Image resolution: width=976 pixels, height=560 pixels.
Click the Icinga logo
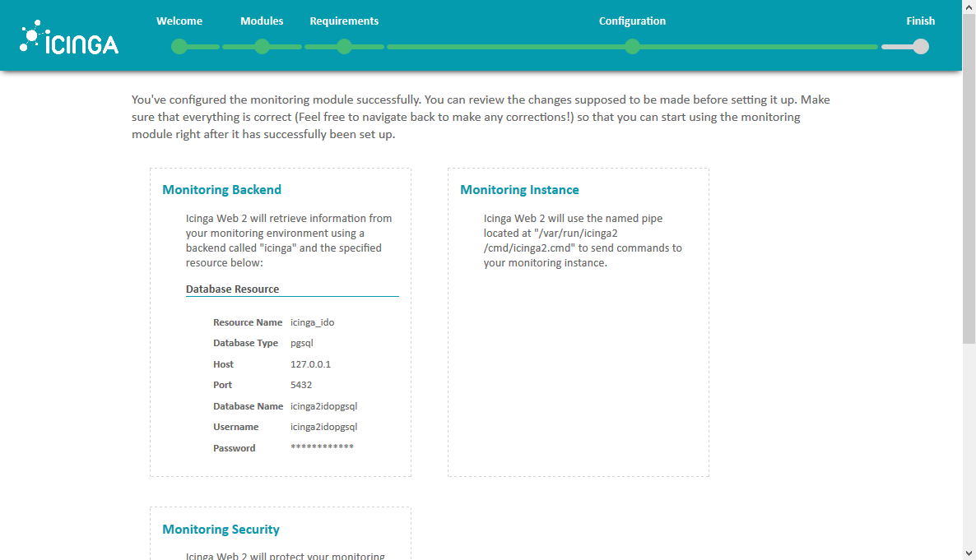coord(69,37)
